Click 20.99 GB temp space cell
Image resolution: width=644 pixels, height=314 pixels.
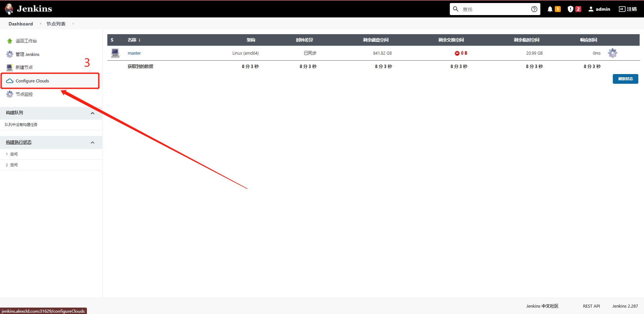[534, 53]
